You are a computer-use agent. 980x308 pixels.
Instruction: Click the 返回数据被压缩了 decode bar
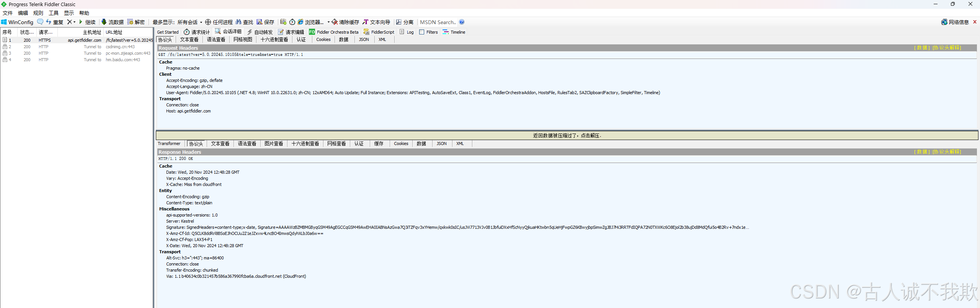pos(567,135)
